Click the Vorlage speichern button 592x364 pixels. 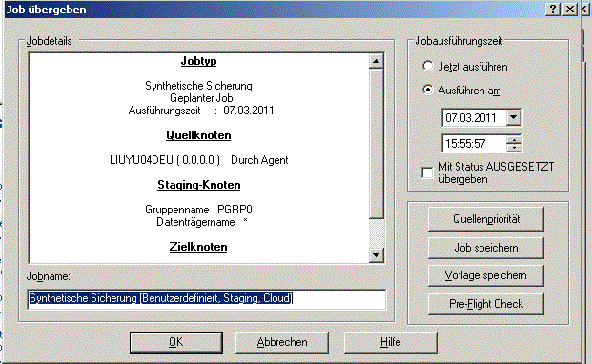pos(486,275)
